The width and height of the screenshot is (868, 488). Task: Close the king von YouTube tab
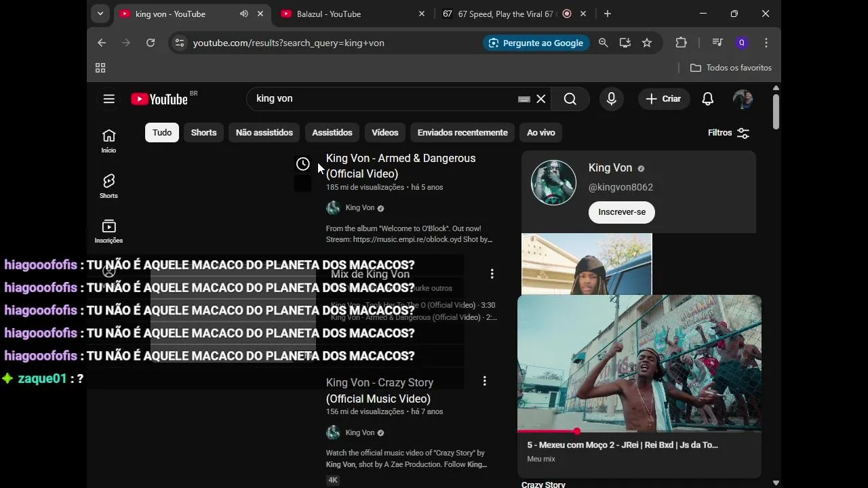click(260, 14)
